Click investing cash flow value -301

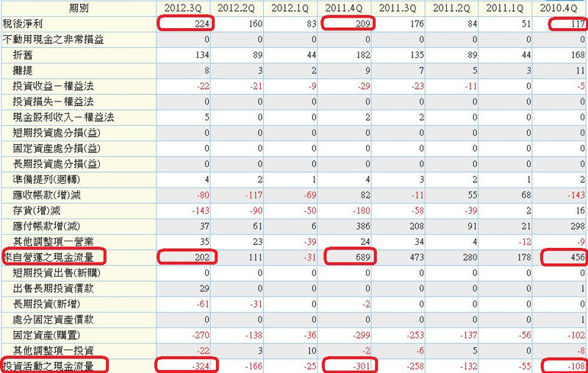tap(362, 366)
